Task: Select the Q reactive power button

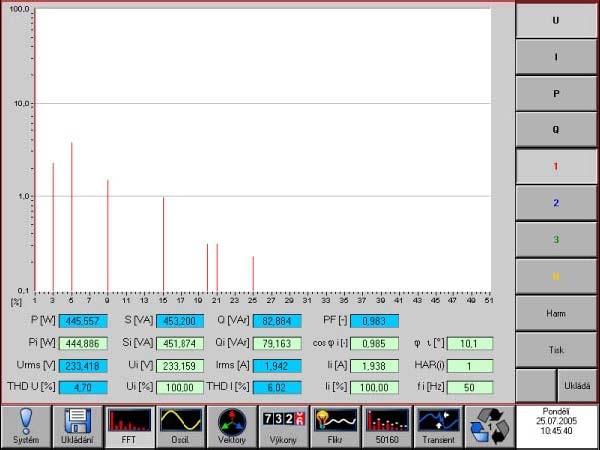Action: [556, 130]
